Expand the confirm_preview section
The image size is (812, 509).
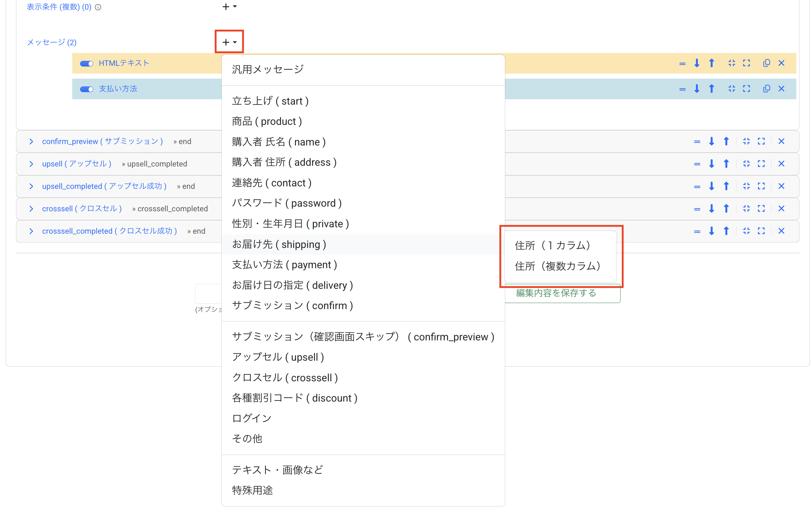tap(31, 142)
